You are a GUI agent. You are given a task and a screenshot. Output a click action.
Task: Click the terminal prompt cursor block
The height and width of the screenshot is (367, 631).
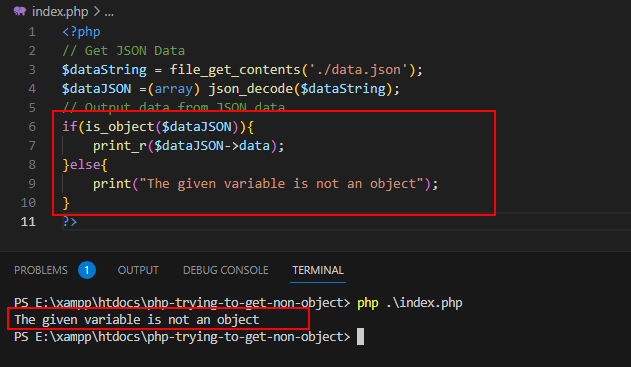click(x=361, y=337)
